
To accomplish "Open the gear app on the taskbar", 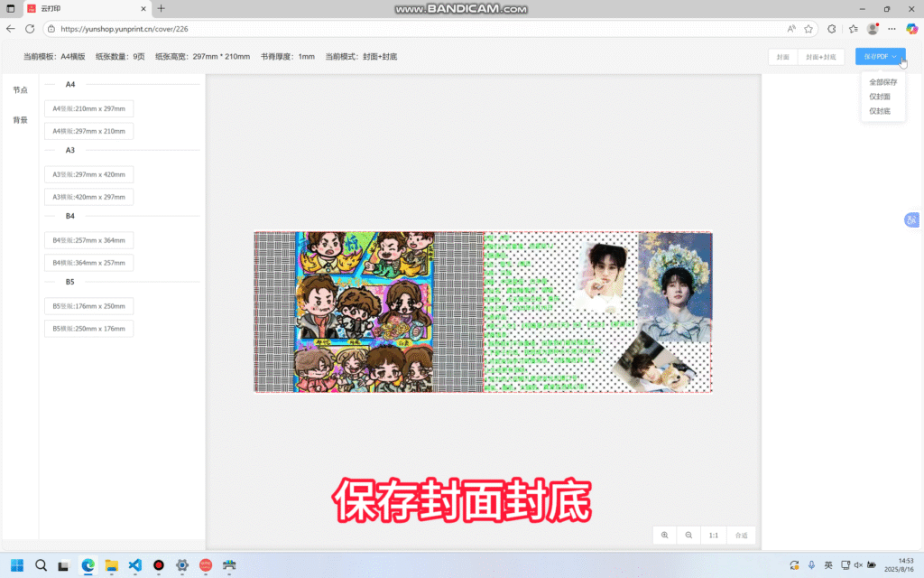I will 182,565.
